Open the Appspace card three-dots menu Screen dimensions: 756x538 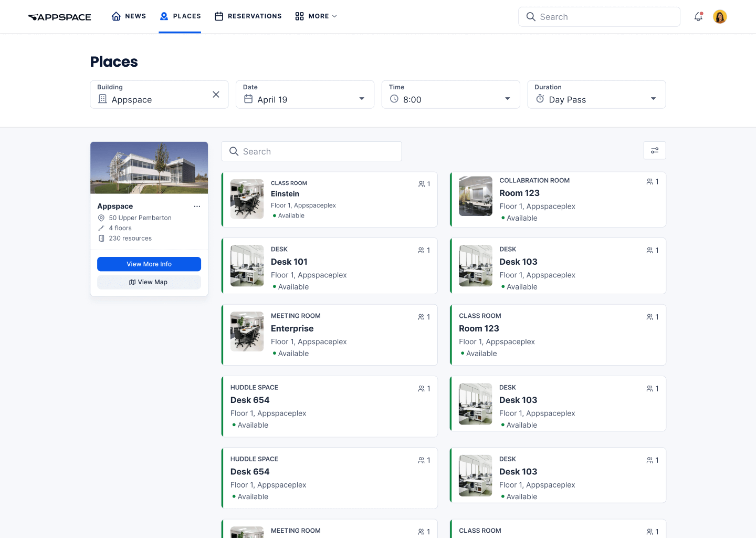point(197,206)
